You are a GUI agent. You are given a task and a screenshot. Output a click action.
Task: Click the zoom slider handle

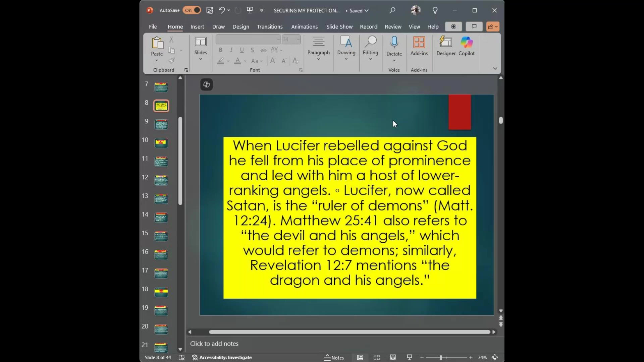(x=441, y=358)
